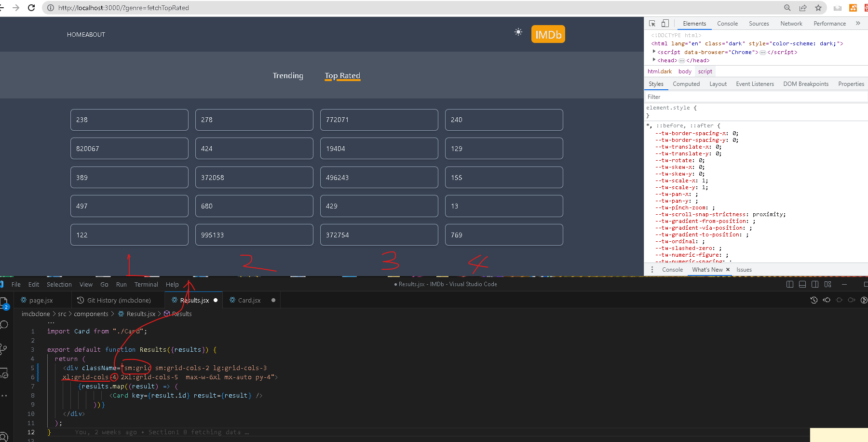Switch to the Styles pane tab

[656, 84]
